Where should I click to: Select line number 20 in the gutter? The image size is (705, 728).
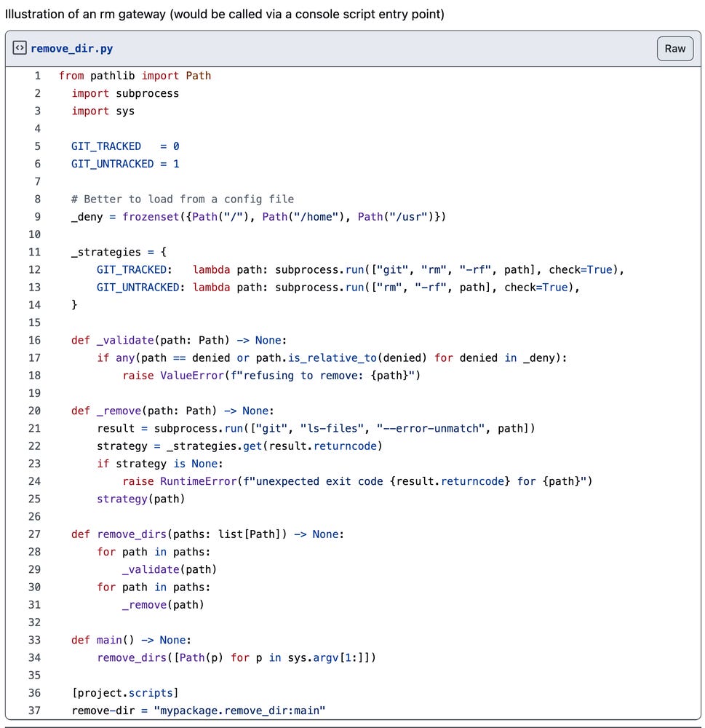point(34,411)
